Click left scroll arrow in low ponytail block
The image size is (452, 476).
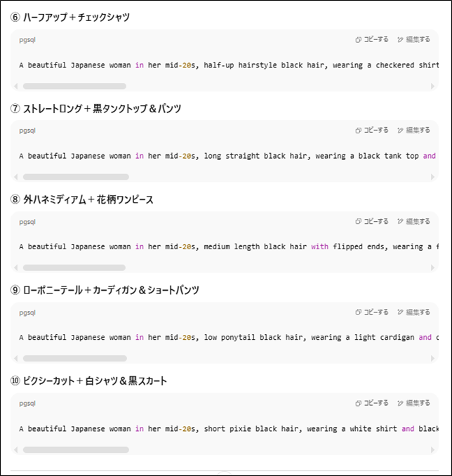pyautogui.click(x=15, y=359)
